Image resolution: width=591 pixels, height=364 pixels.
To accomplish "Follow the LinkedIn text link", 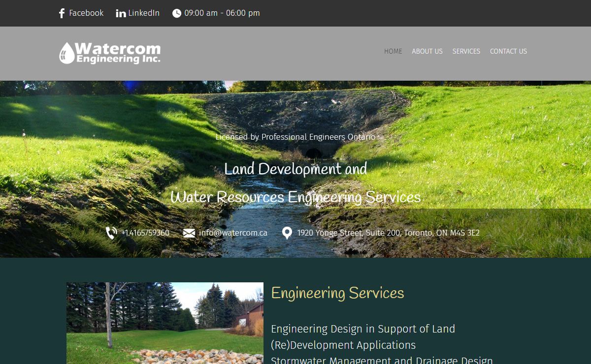I will [144, 13].
